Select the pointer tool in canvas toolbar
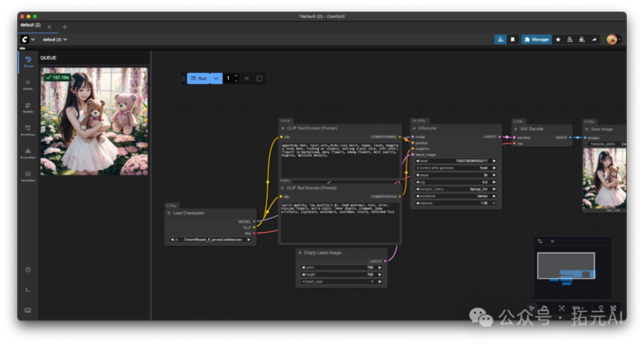The width and height of the screenshot is (644, 344). click(532, 308)
